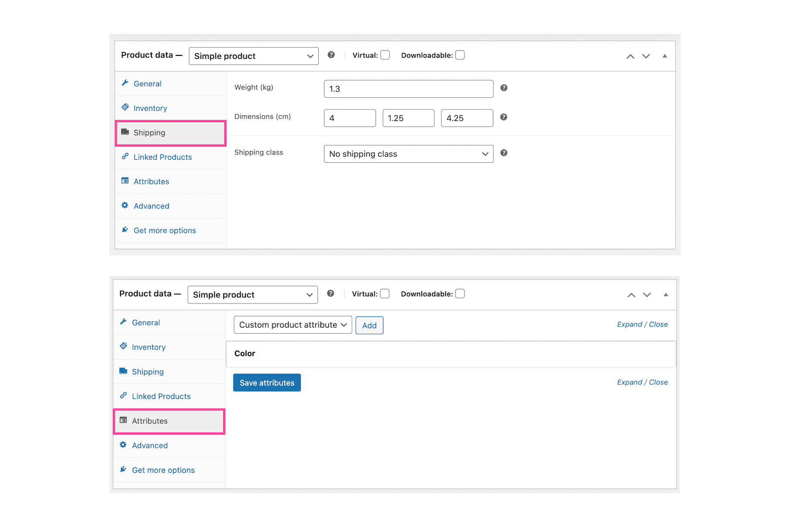This screenshot has width=785, height=532.
Task: Switch to the Attributes tab
Action: [x=150, y=421]
